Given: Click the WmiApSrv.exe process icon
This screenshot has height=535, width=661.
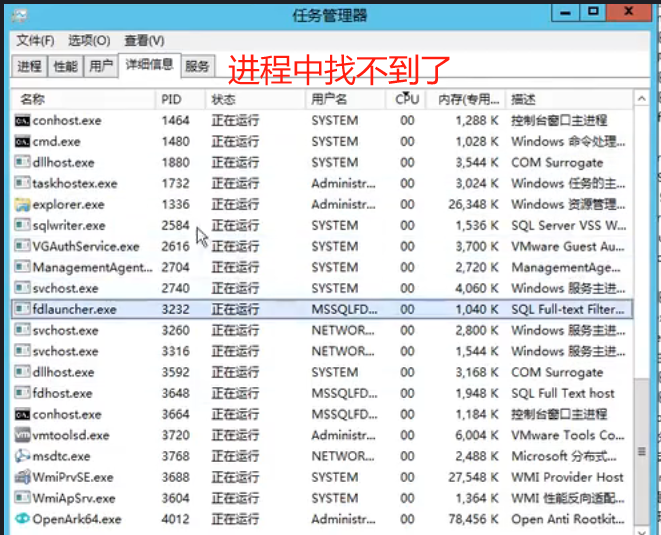Looking at the screenshot, I should [22, 498].
